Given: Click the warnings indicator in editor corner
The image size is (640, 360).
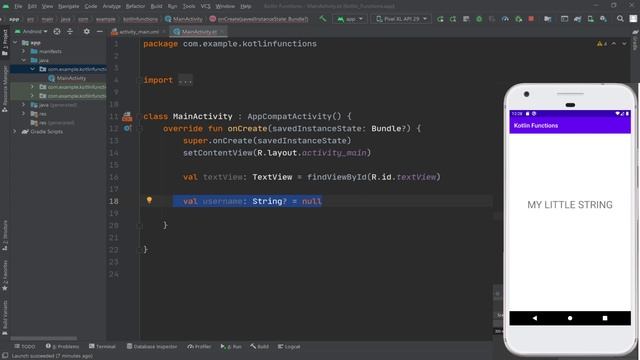Looking at the screenshot, I should coord(602,44).
